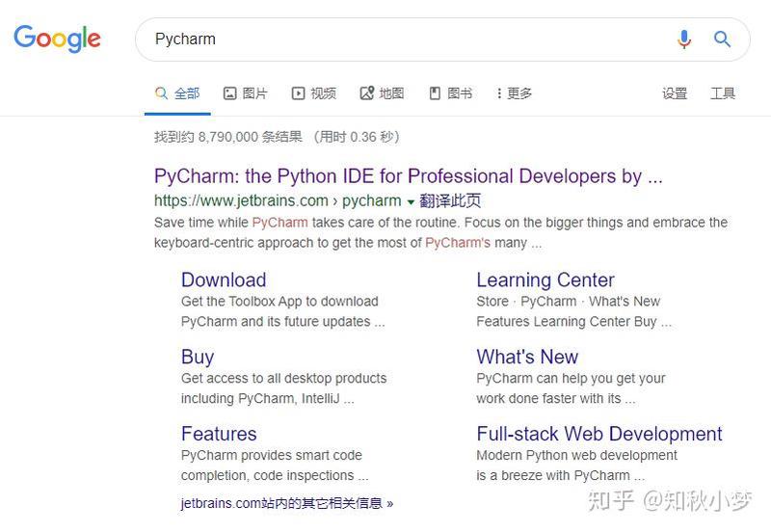The height and width of the screenshot is (532, 771).
Task: Open 设置 (Settings) menu
Action: pos(675,93)
